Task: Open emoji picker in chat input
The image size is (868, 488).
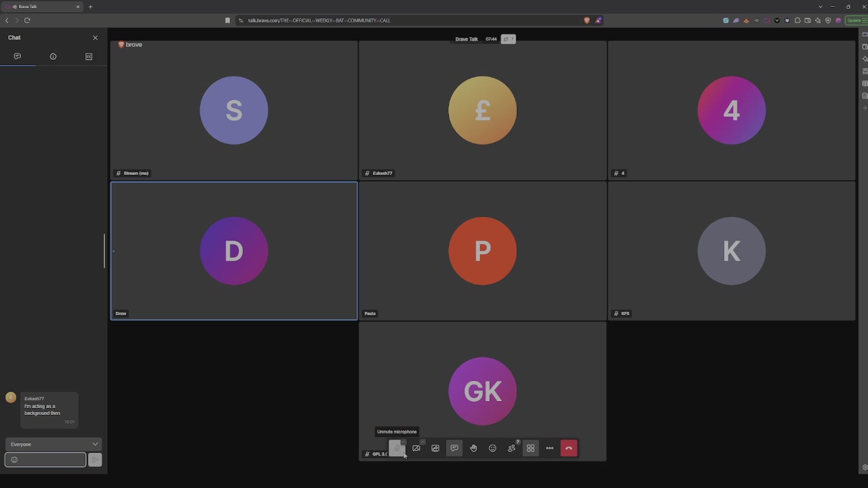Action: [x=14, y=460]
